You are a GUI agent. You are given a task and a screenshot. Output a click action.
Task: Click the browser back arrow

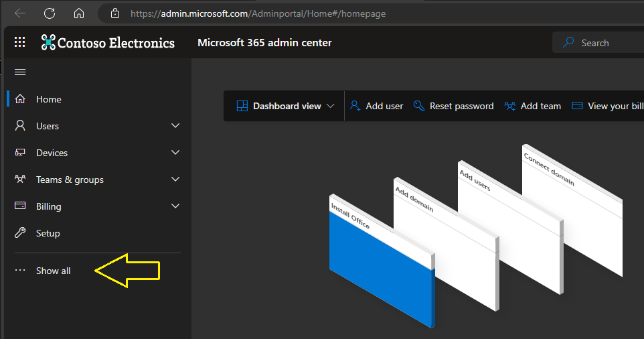click(x=20, y=13)
